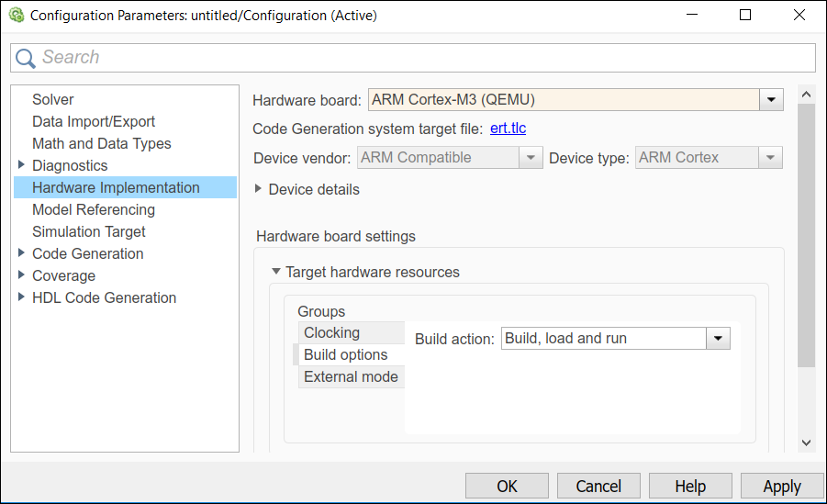Open the Build action dropdown

coord(717,339)
